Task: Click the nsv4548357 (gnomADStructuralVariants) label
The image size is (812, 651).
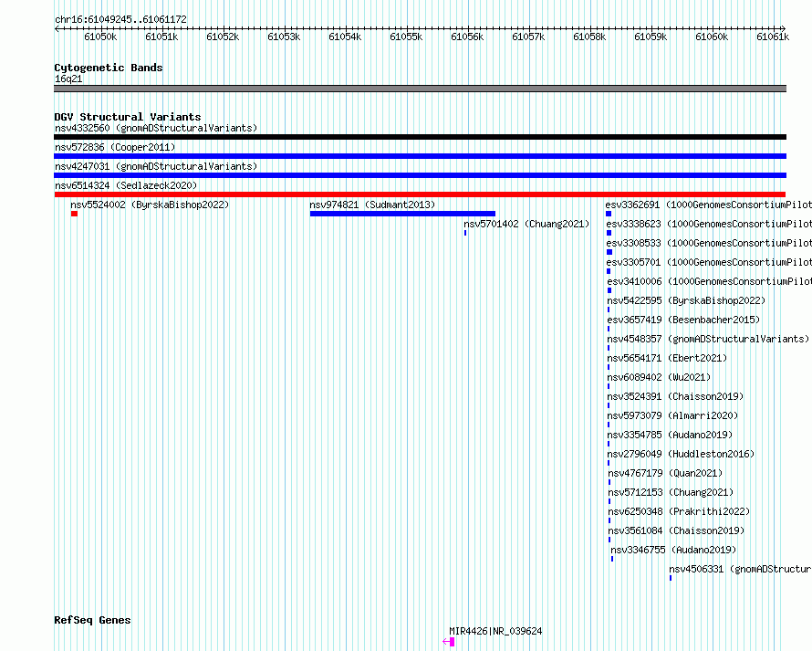Action: (708, 339)
